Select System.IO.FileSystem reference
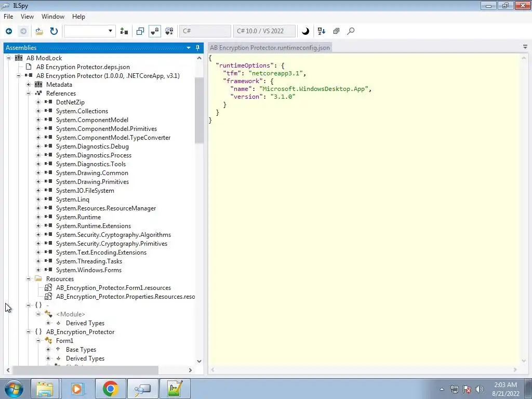This screenshot has height=399, width=532. click(x=85, y=190)
